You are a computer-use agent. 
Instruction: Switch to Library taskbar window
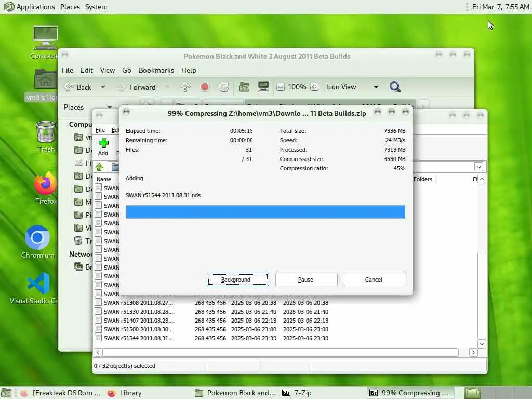126,393
